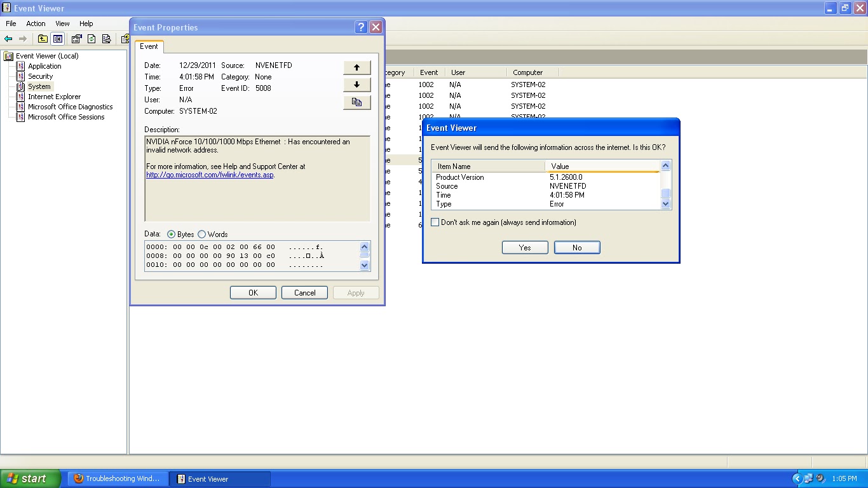Click OK in Event Properties
This screenshot has width=868, height=488.
click(x=253, y=293)
